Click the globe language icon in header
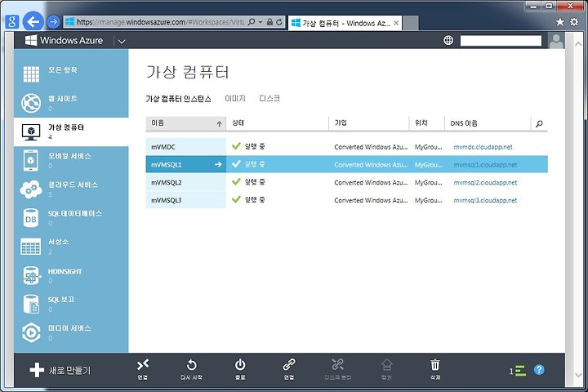Screen dimensions: 588x392 tap(448, 40)
